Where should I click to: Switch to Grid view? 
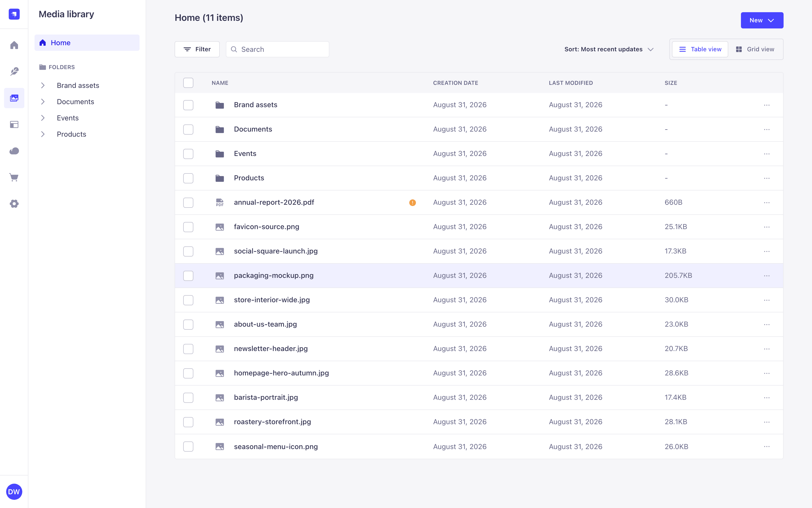point(755,49)
